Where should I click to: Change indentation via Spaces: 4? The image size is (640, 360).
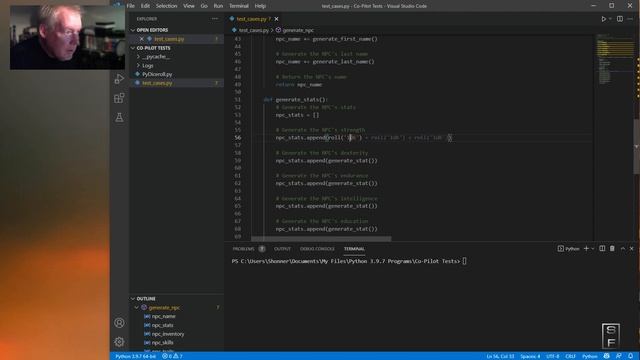[530, 356]
